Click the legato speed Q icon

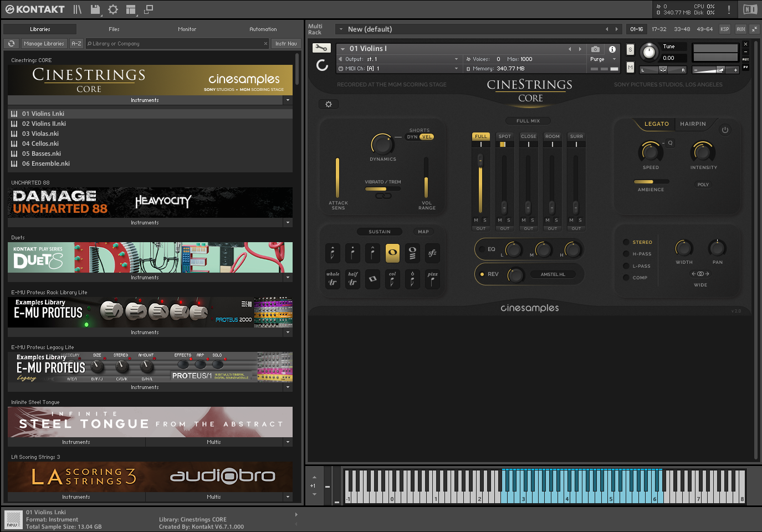pyautogui.click(x=670, y=143)
